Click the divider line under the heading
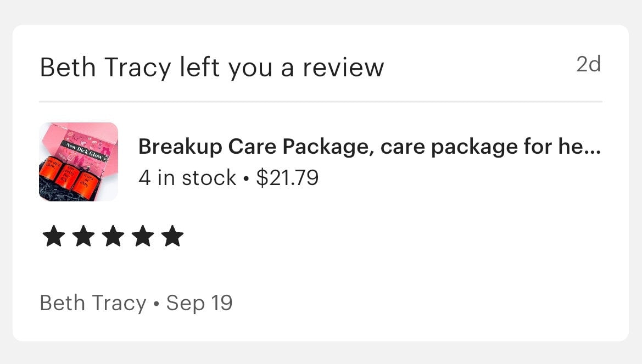The image size is (642, 364). click(x=321, y=102)
